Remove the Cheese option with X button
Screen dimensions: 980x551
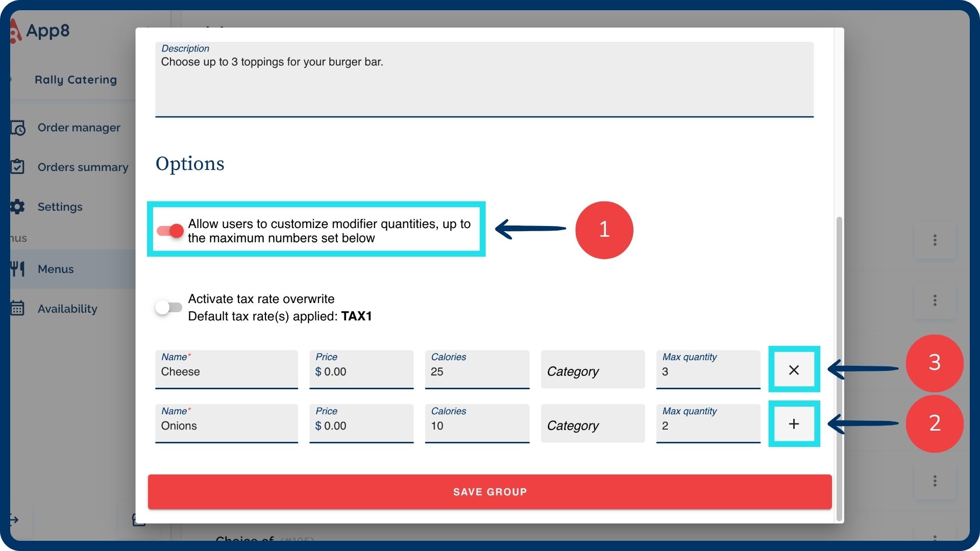click(794, 370)
